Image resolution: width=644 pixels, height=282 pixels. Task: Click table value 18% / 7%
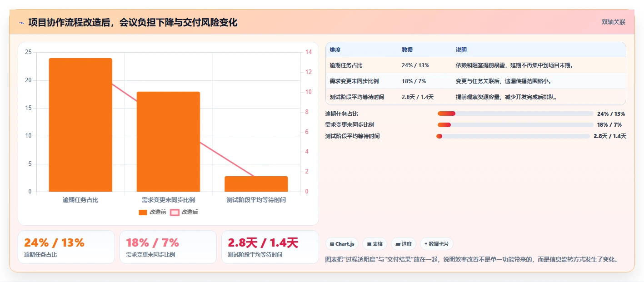click(x=414, y=81)
